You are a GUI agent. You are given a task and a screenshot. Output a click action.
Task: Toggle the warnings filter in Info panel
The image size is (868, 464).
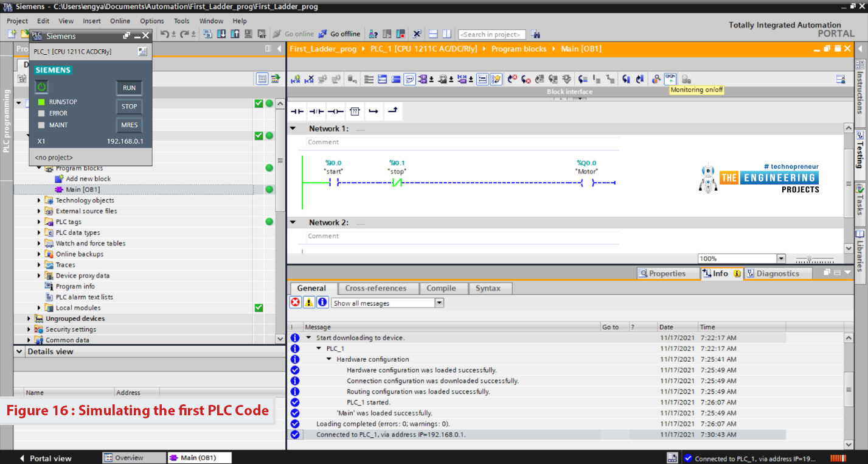309,303
